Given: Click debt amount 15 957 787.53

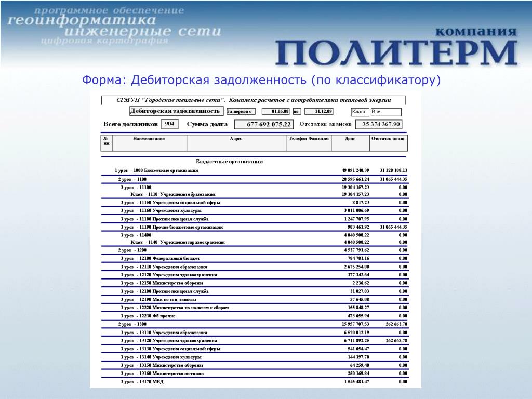Looking at the screenshot, I should point(355,324).
